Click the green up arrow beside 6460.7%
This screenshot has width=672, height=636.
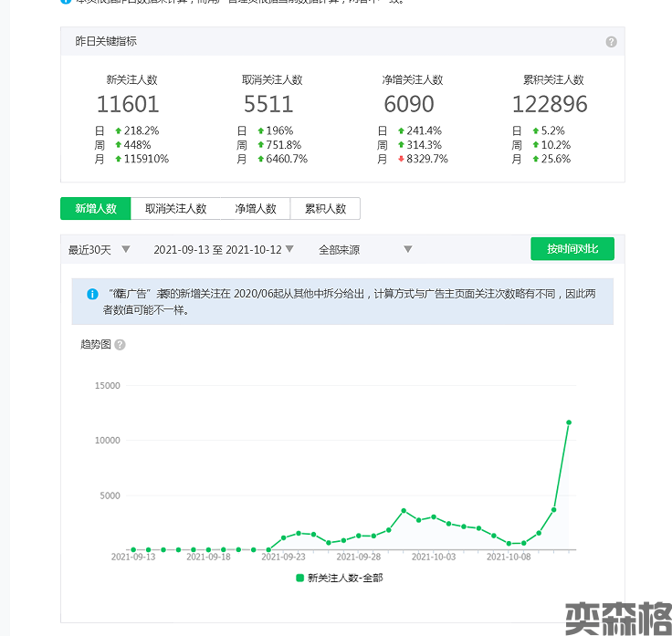260,159
